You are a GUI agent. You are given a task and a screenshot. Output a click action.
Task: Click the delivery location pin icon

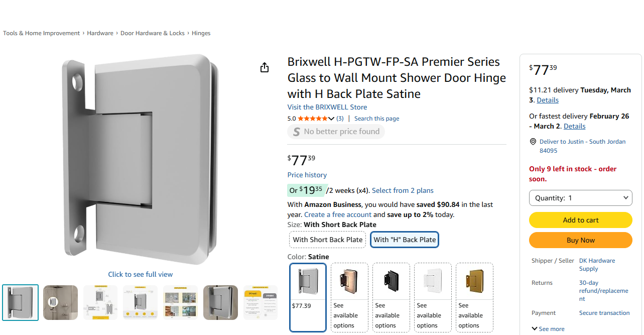[533, 142]
